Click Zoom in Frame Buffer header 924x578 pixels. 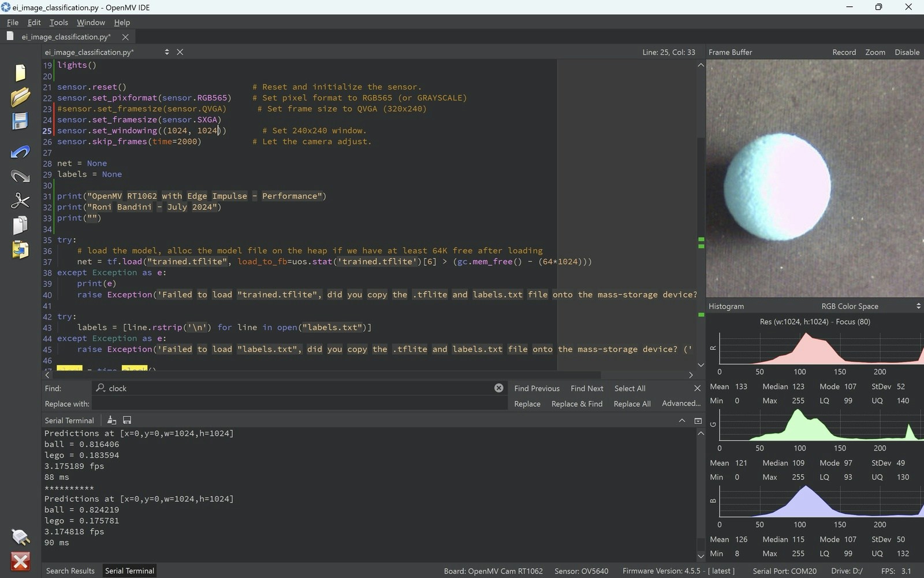[875, 52]
